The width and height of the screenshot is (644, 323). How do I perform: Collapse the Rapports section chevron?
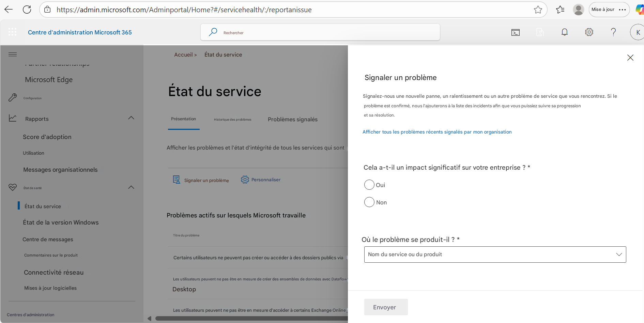click(x=131, y=118)
